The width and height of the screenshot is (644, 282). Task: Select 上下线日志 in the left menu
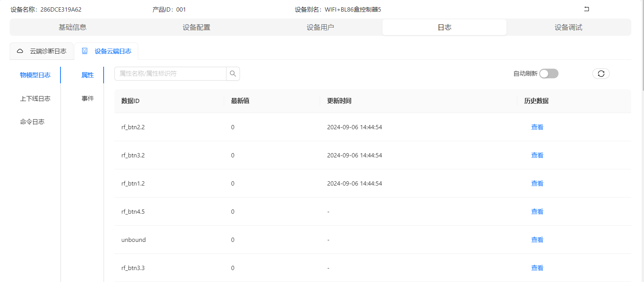[35, 99]
